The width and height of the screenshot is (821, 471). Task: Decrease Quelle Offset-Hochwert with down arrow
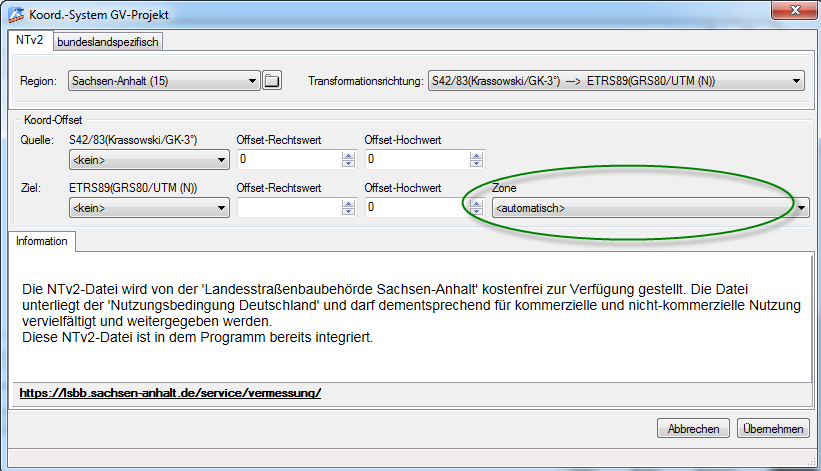click(x=475, y=163)
